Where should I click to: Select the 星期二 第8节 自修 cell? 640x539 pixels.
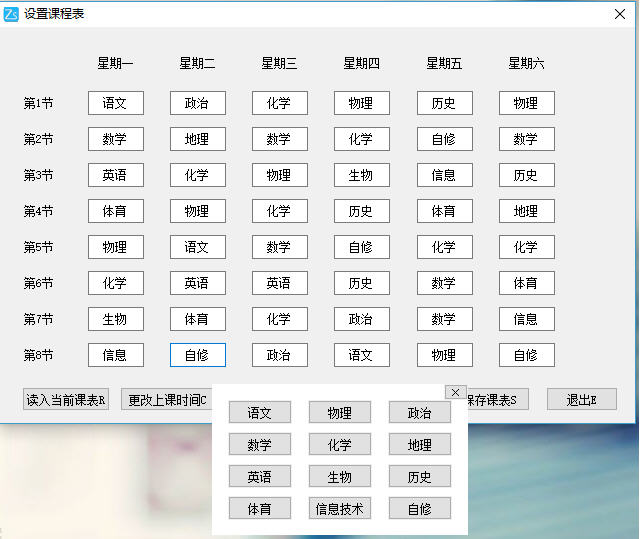[197, 355]
